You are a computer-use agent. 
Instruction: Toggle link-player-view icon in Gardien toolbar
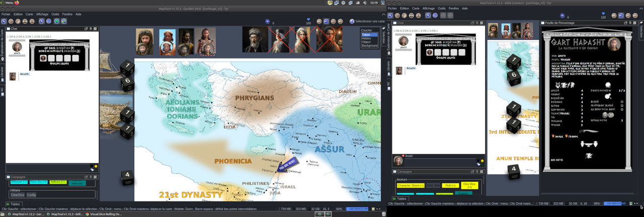(42, 21)
